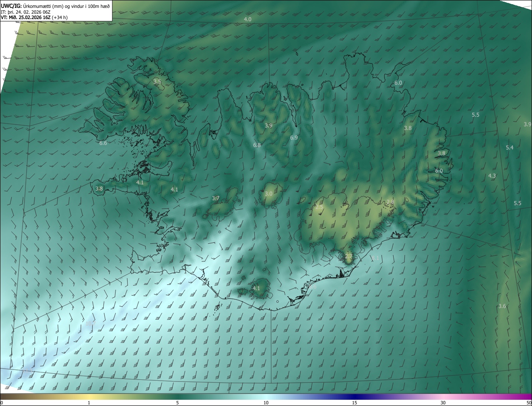Screen dimensions: 532x406
Task: Click the 4.3 value label on the map
Action: point(492,176)
